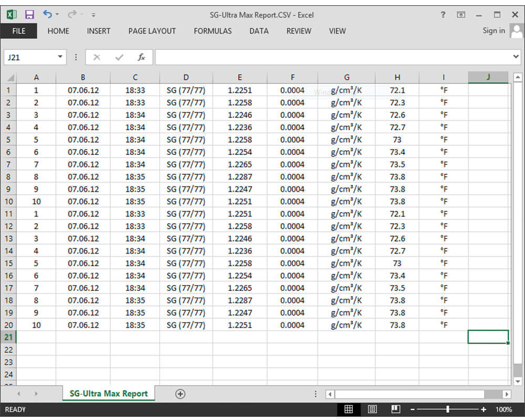Select column E header
Viewport: 525px width, 420px height.
click(x=240, y=77)
